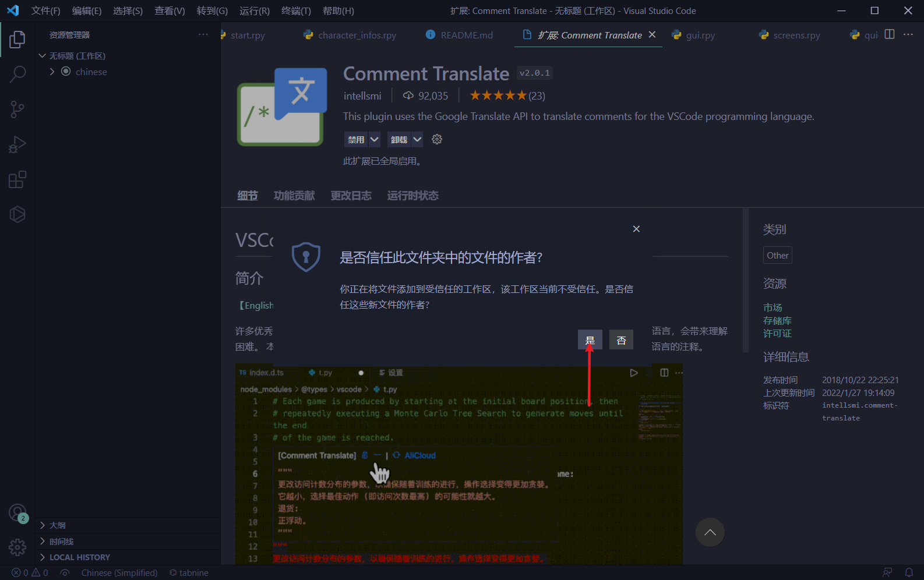The height and width of the screenshot is (580, 924).
Task: Click the scroll-to-top round button
Action: point(710,532)
